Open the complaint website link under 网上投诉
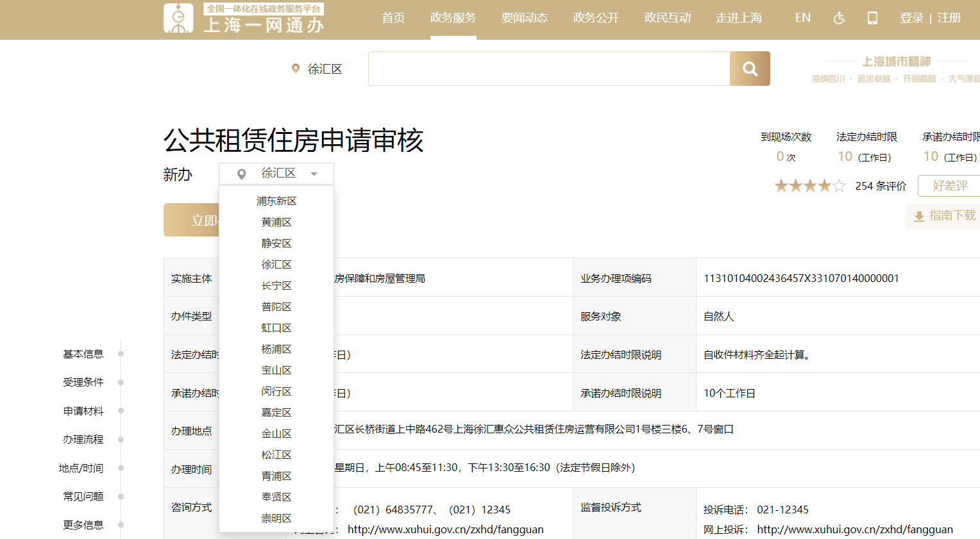Viewport: 980px width, 539px height. (855, 529)
